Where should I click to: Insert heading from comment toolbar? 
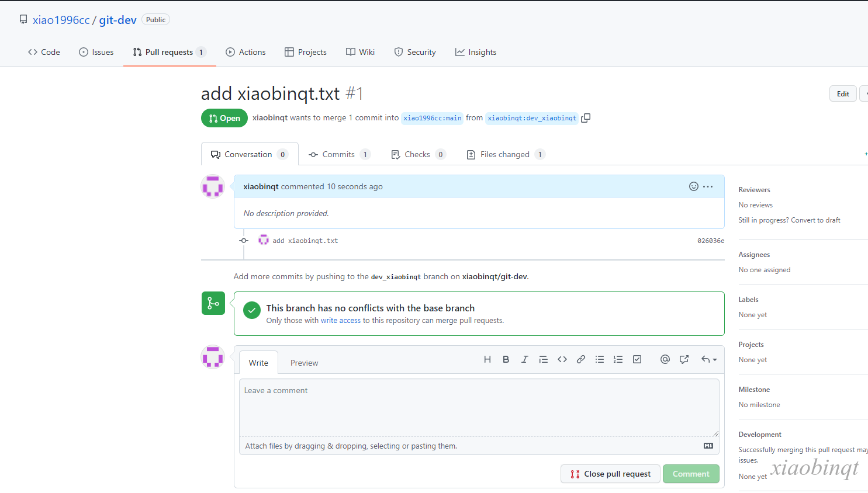click(487, 359)
